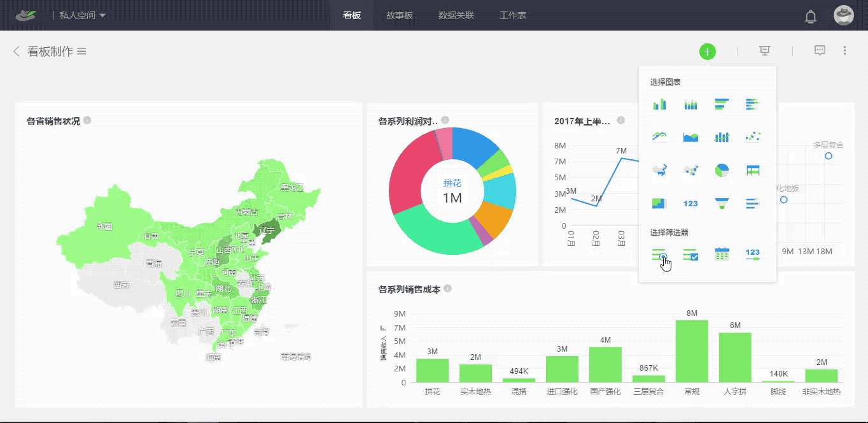Click the 选择筛选器 heading
Image resolution: width=868 pixels, height=423 pixels.
[669, 233]
